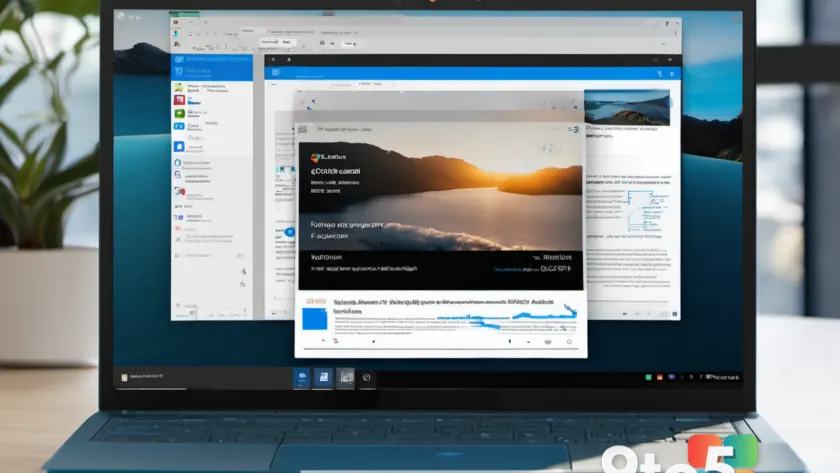Open the green system tray icon
Image resolution: width=840 pixels, height=473 pixels.
[648, 377]
